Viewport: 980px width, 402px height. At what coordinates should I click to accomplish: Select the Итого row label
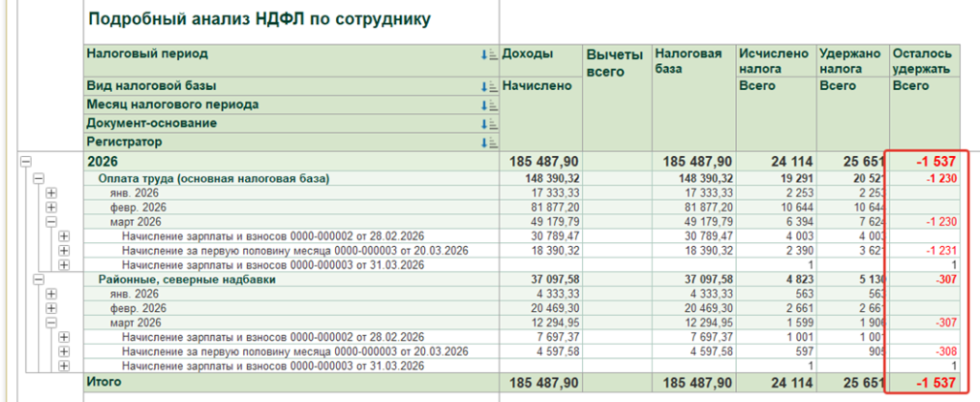[x=103, y=381]
